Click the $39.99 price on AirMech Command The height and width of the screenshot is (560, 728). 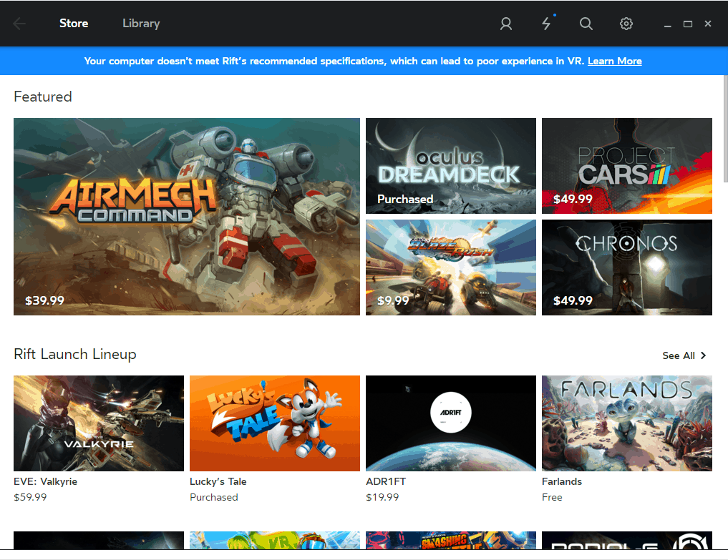pos(44,300)
